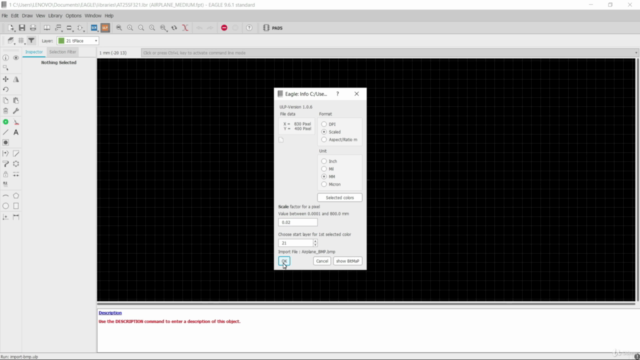Open the Edit menu
640x360 pixels.
coord(15,16)
